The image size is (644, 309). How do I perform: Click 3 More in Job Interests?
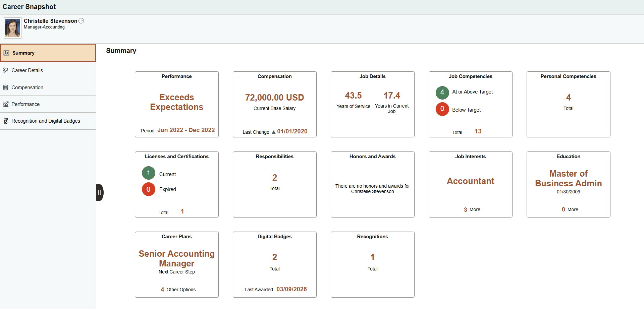coord(472,209)
